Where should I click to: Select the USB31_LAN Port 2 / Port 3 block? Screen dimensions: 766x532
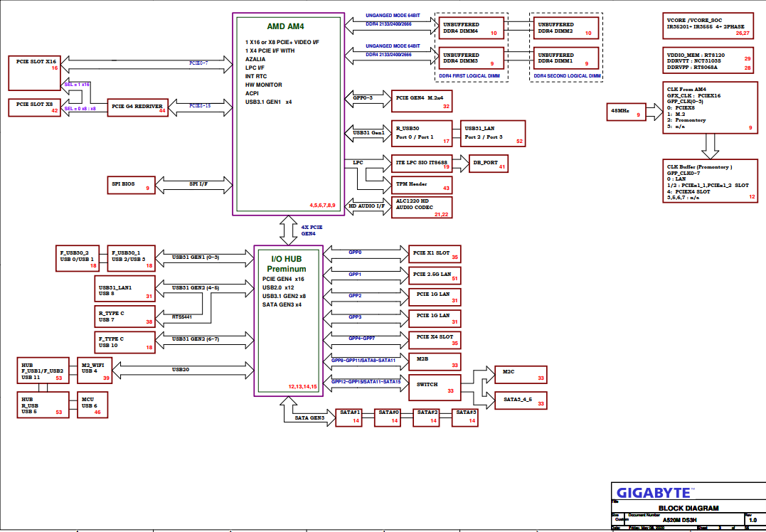492,134
